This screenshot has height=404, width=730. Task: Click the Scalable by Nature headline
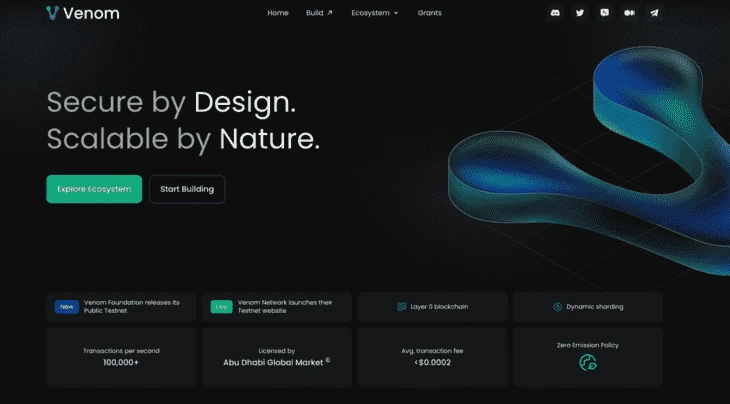pyautogui.click(x=183, y=139)
